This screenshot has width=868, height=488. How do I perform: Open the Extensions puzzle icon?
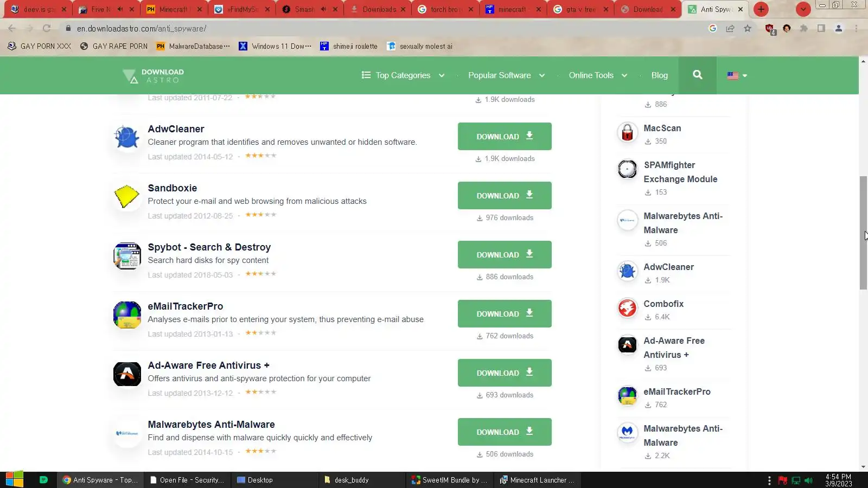pos(804,28)
